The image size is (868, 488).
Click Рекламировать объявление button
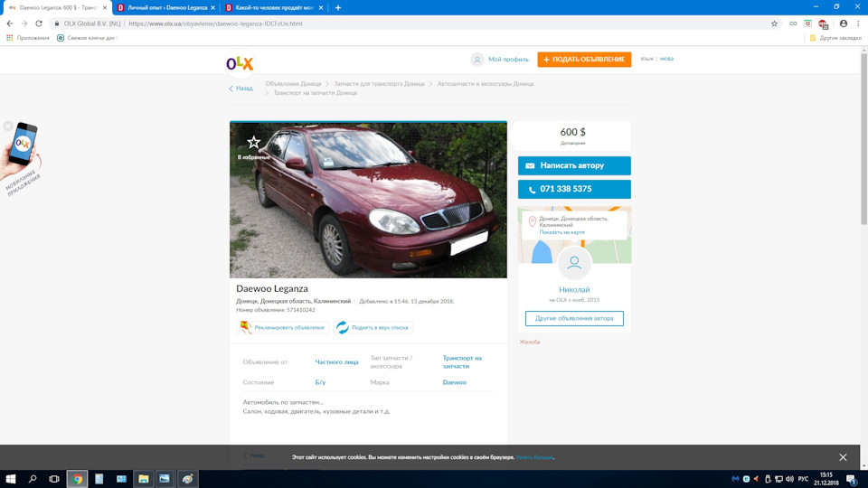[x=282, y=327]
